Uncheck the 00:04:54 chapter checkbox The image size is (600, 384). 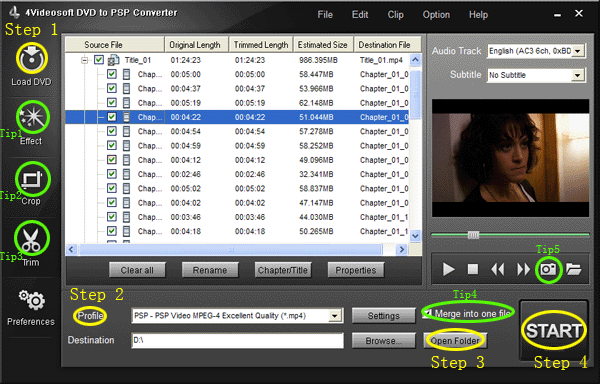click(112, 132)
